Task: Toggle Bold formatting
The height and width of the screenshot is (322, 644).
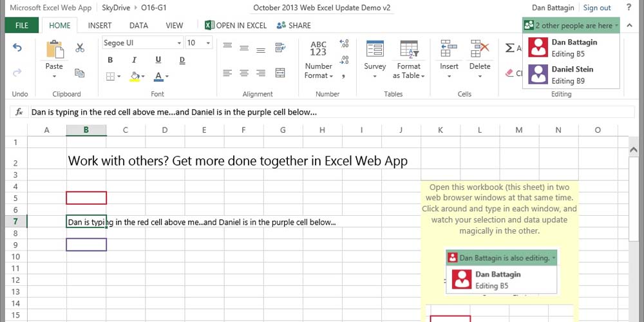Action: [110, 60]
